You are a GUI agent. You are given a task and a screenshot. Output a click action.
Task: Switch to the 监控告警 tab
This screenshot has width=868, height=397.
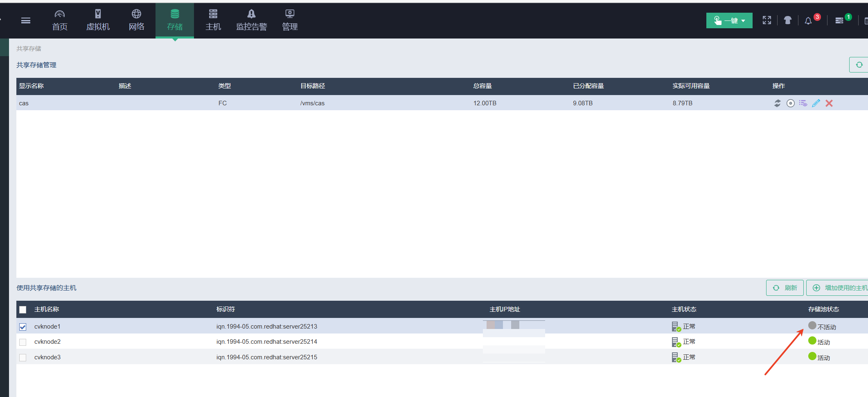click(x=251, y=20)
